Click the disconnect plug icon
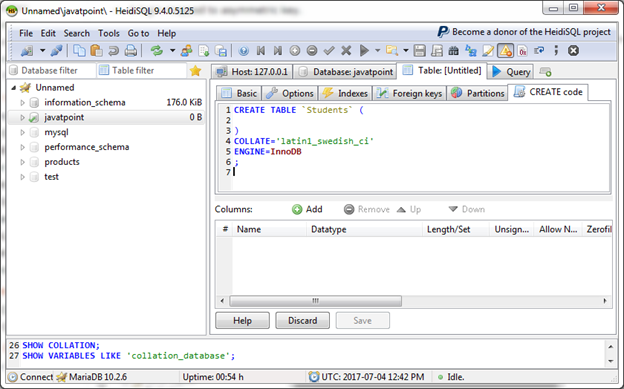The height and width of the screenshot is (389, 624). point(56,51)
